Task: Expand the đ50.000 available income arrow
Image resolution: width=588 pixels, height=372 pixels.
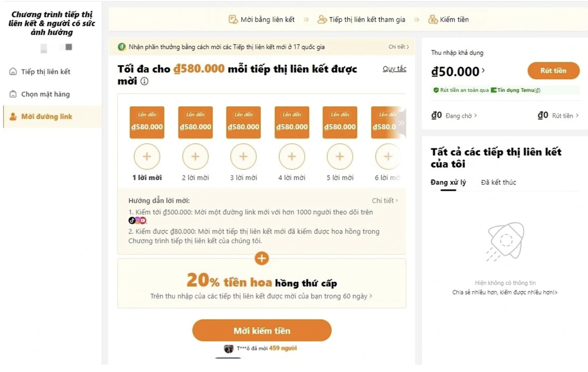Action: click(x=483, y=70)
